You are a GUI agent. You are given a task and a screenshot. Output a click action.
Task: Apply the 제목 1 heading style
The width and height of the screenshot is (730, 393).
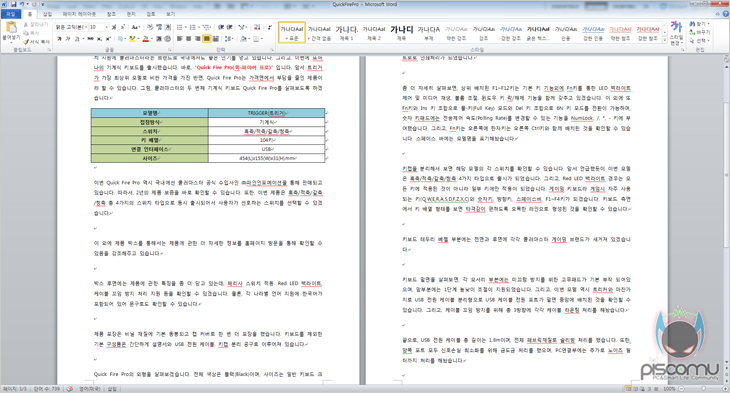347,33
